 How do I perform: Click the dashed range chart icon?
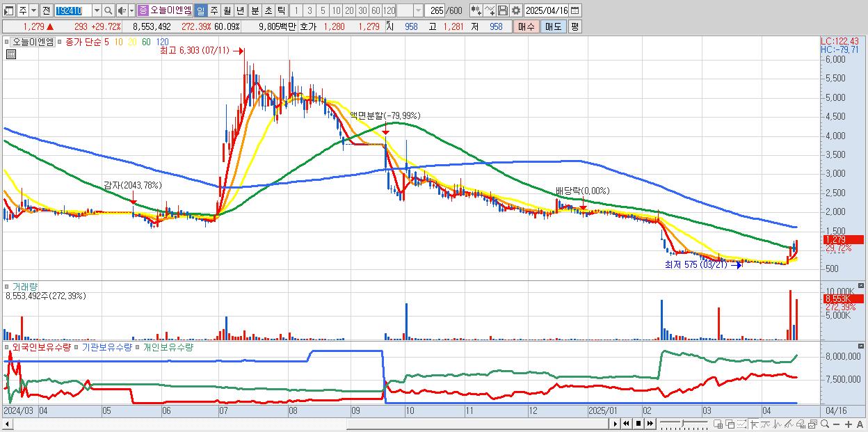click(x=741, y=424)
